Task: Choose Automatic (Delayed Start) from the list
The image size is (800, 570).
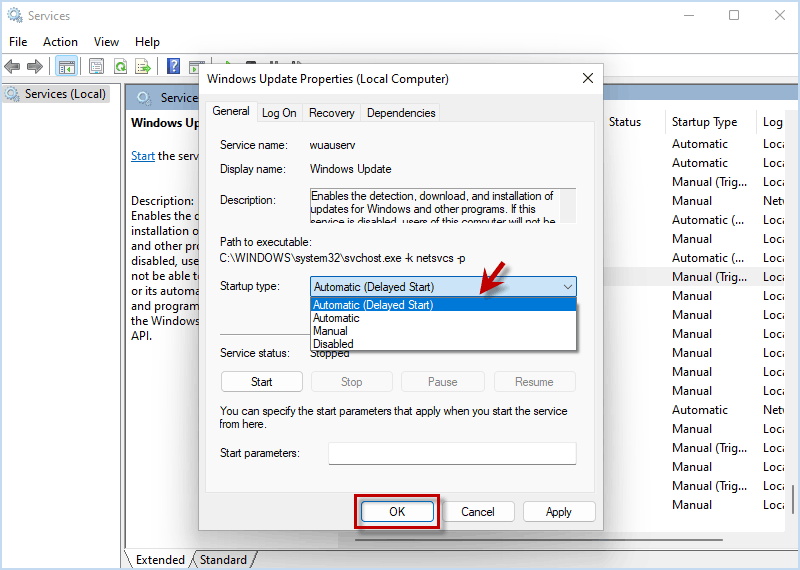Action: point(443,305)
